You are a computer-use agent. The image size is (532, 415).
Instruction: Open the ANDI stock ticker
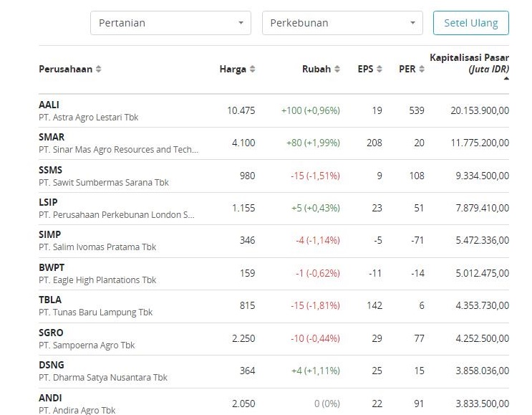[x=50, y=398]
